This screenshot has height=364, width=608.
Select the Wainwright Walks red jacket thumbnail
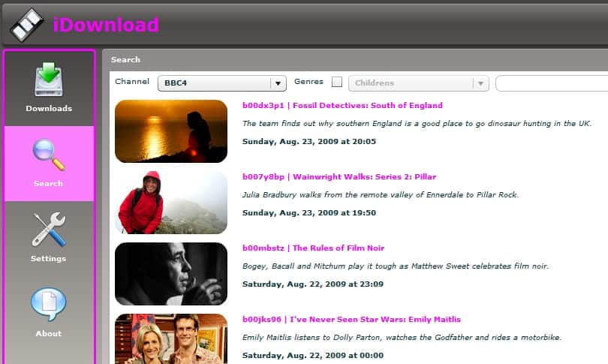171,203
